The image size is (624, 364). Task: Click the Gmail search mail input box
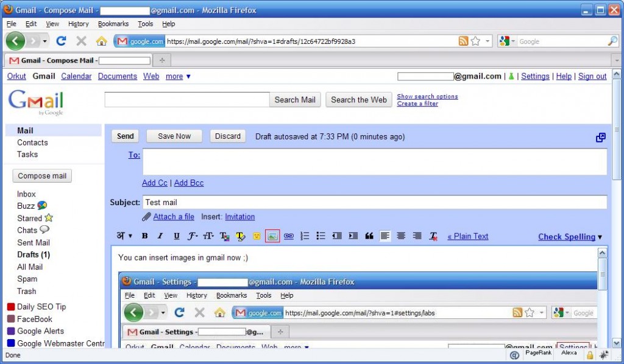click(x=187, y=100)
